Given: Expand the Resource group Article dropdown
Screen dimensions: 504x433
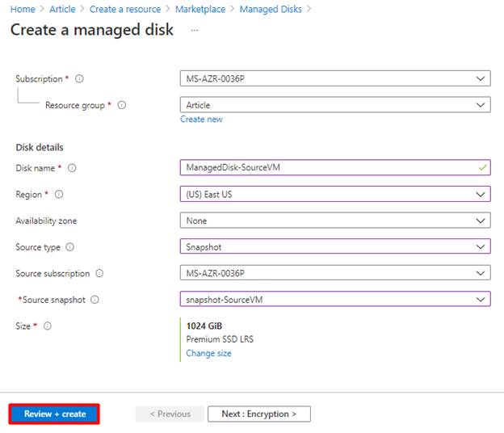Looking at the screenshot, I should pyautogui.click(x=335, y=105).
